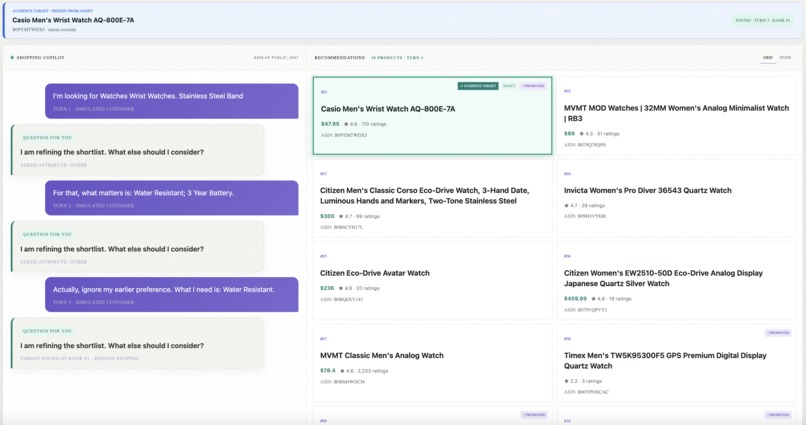Click the star icon on Citizen EW2510-50D card
This screenshot has height=425, width=806.
click(594, 299)
